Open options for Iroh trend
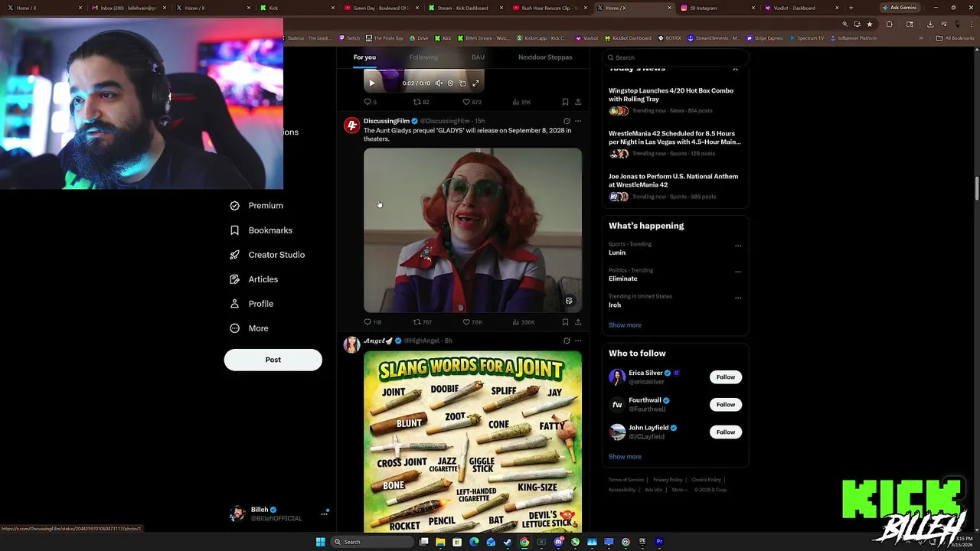980x551 pixels. [x=738, y=298]
